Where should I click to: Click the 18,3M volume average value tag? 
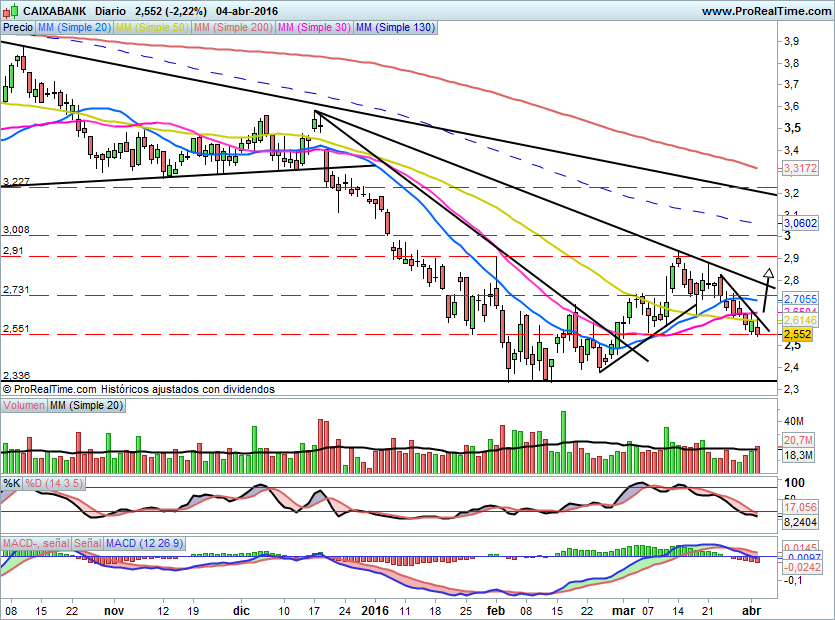point(798,455)
